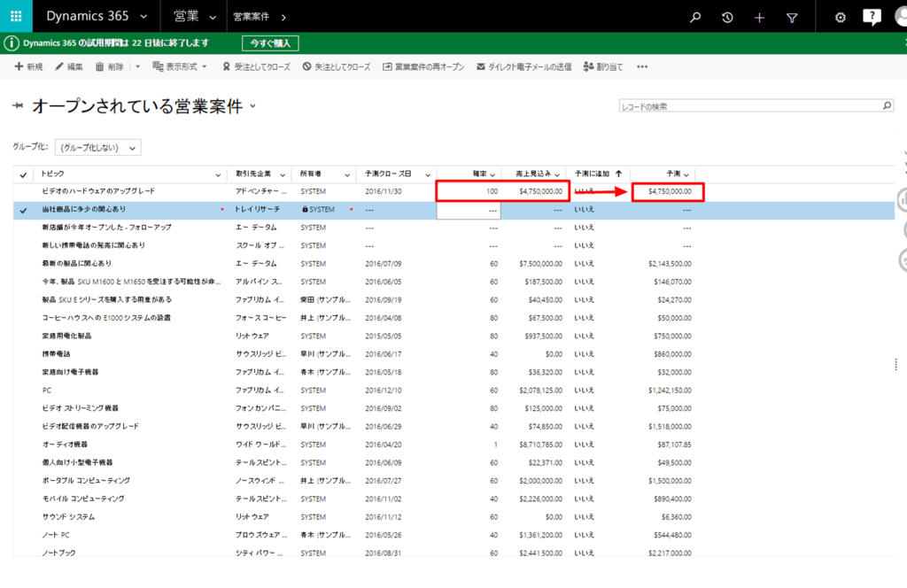
Task: Open the ノート PC opportunity
Action: pyautogui.click(x=56, y=535)
